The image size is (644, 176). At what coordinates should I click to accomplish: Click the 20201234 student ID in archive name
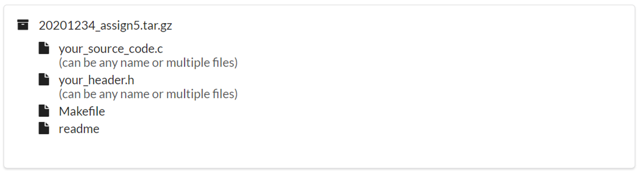[67, 25]
